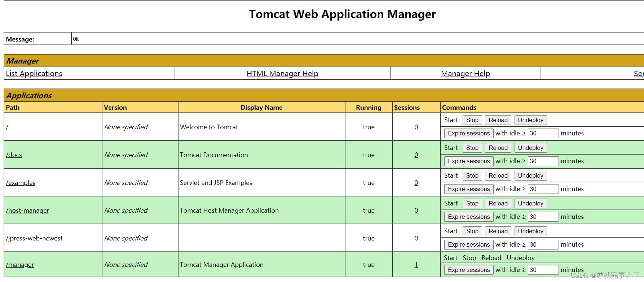This screenshot has height=282, width=644.
Task: Open the /jpress-web-newest application path
Action: tap(34, 238)
